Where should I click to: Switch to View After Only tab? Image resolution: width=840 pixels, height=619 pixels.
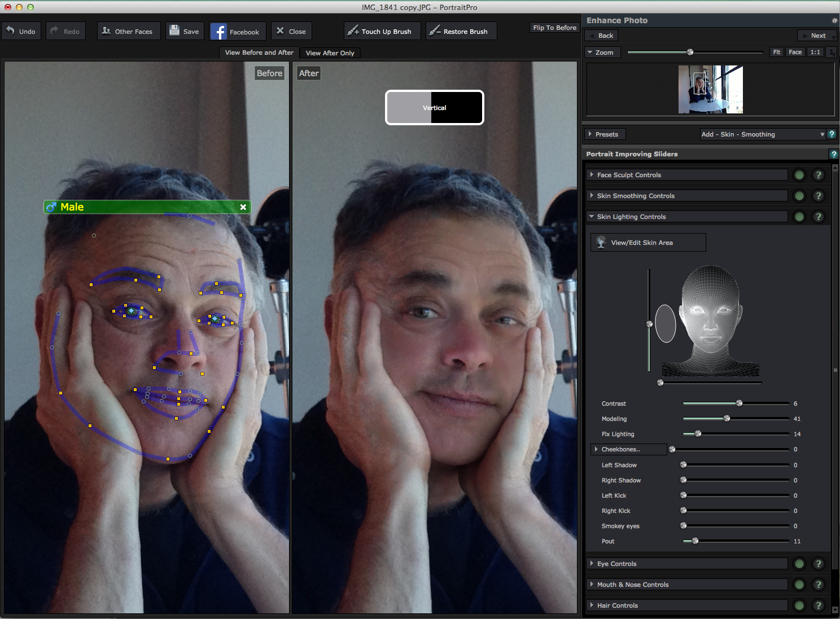[330, 53]
